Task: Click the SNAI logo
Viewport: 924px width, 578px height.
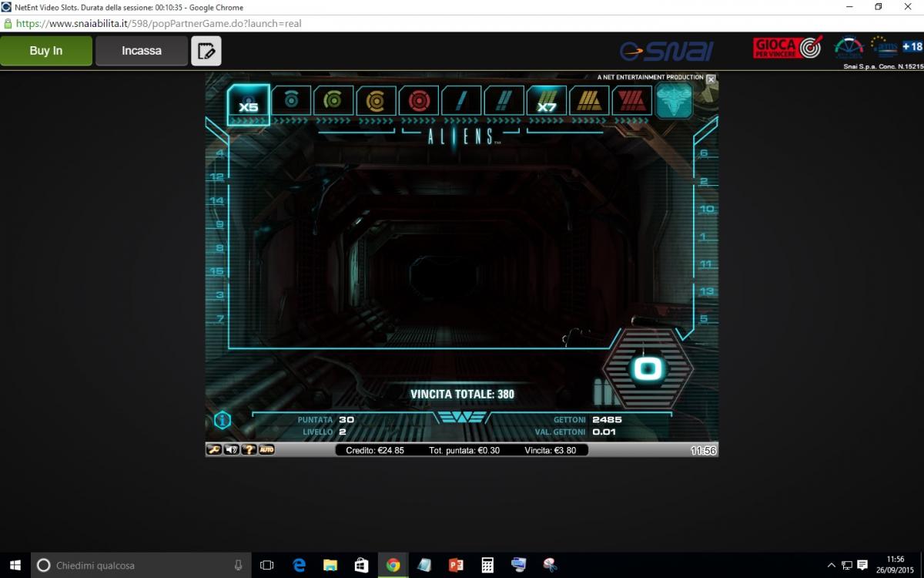Action: click(x=667, y=51)
